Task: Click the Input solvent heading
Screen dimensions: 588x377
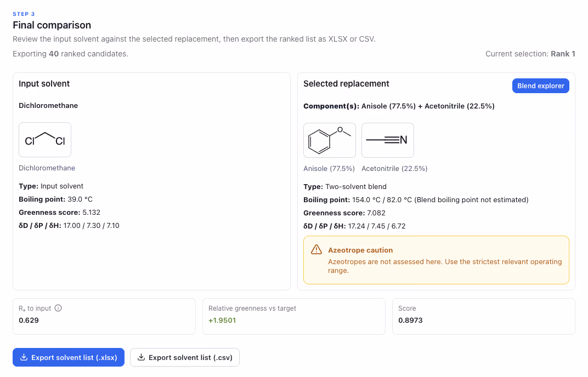Action: click(x=44, y=84)
